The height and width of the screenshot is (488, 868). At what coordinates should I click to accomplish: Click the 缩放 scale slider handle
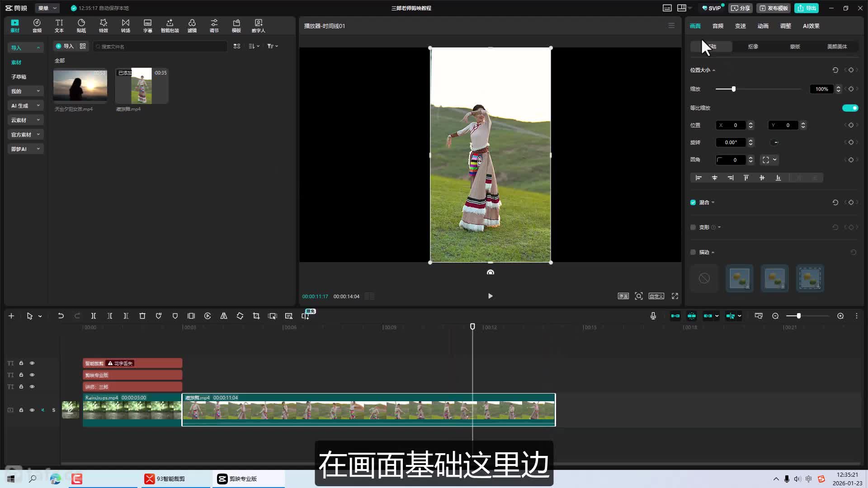(733, 89)
